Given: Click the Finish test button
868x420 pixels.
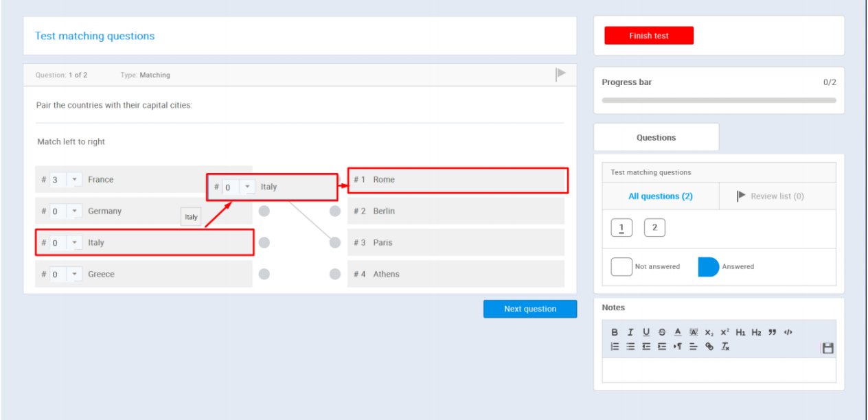Looking at the screenshot, I should [648, 35].
